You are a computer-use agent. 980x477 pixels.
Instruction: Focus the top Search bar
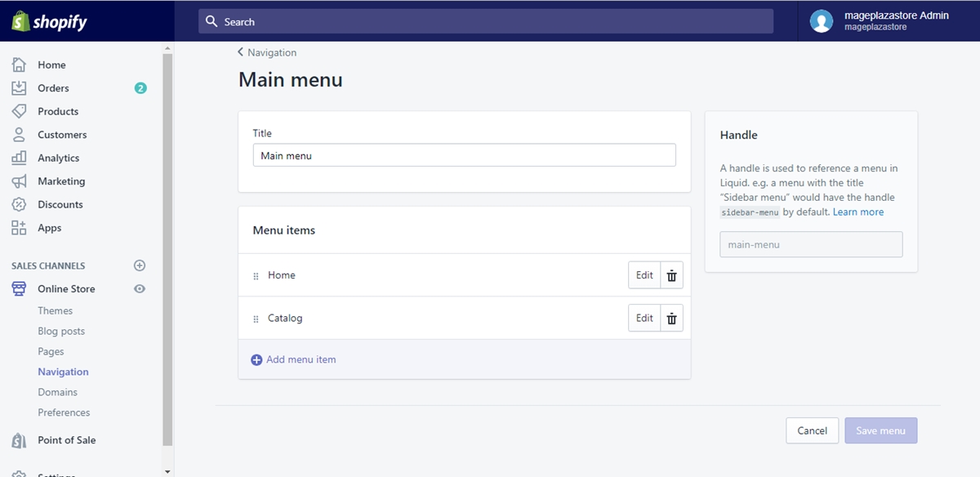(x=486, y=21)
